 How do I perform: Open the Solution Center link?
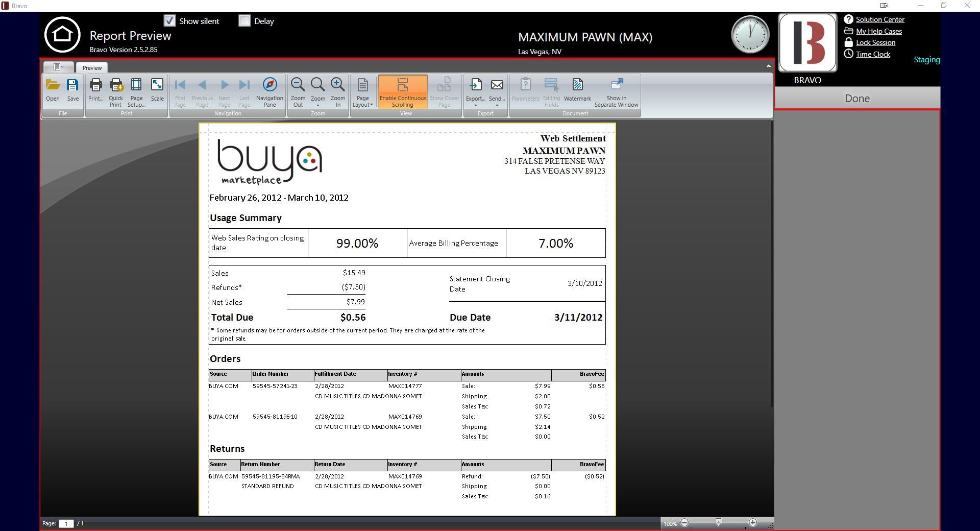tap(880, 19)
